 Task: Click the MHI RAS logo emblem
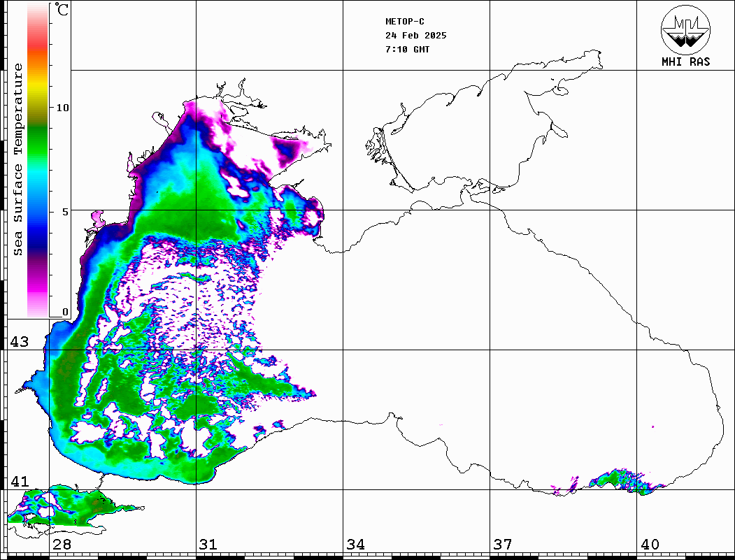point(685,29)
